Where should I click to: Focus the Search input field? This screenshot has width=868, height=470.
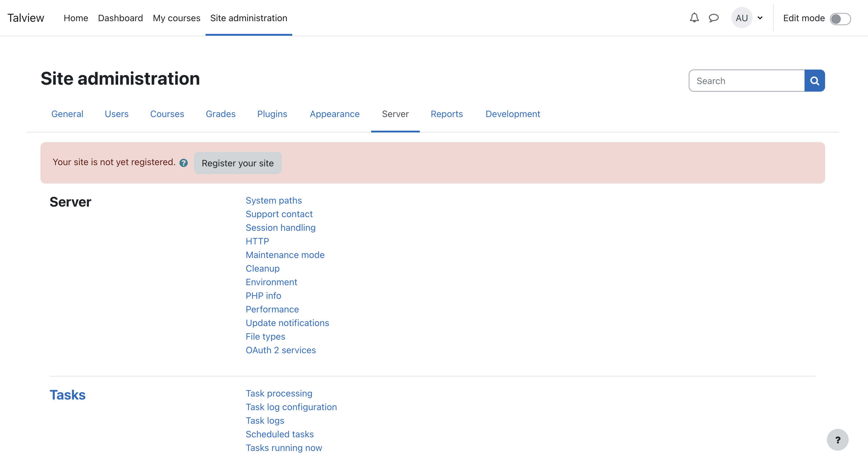746,80
